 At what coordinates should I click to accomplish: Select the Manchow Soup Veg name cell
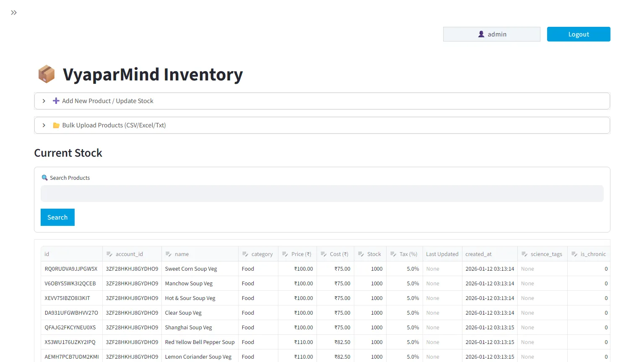pos(200,283)
